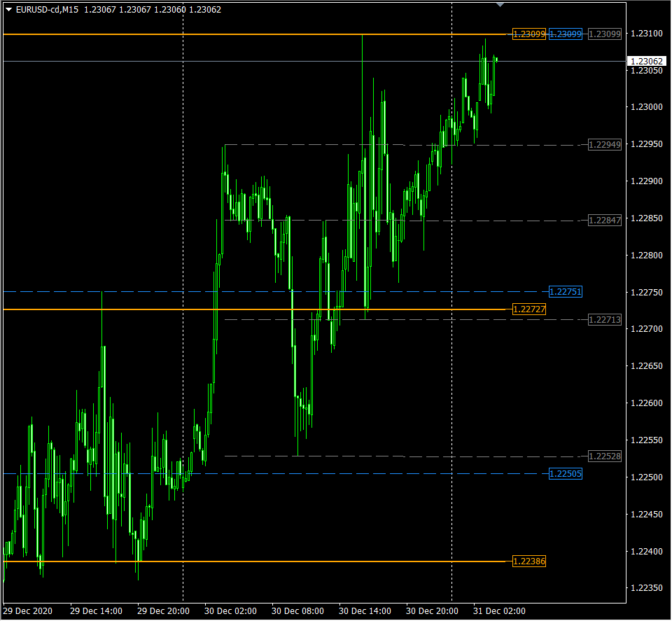Select the blue 1.22751 level tag
Viewport: 672px width, 621px height.
[x=566, y=292]
